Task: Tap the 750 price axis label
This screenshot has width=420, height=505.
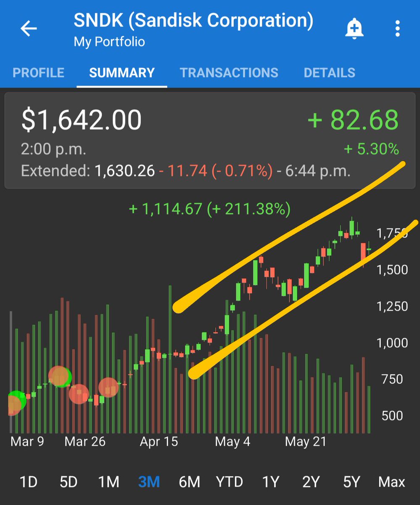Action: [392, 379]
